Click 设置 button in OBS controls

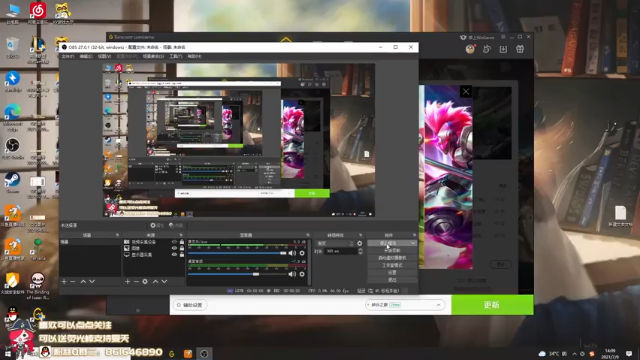392,273
